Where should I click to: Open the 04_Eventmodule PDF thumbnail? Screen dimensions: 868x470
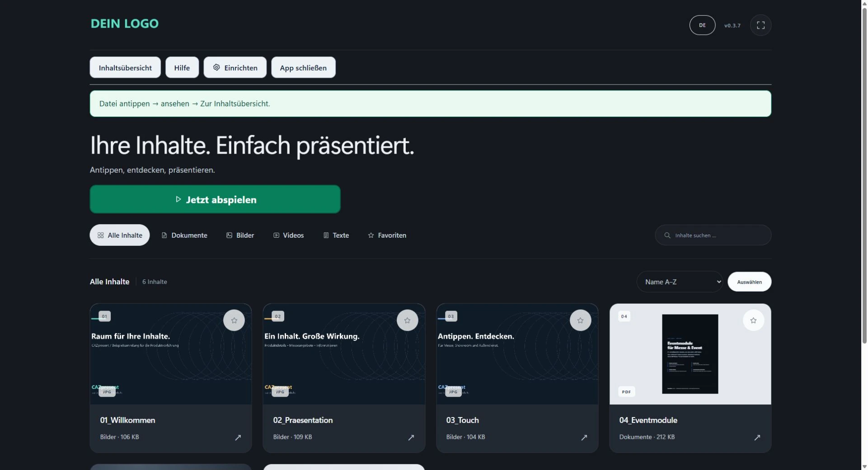point(690,354)
